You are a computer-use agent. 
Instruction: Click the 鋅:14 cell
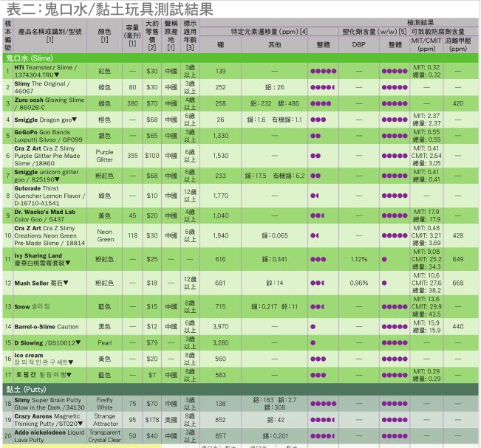click(x=275, y=283)
